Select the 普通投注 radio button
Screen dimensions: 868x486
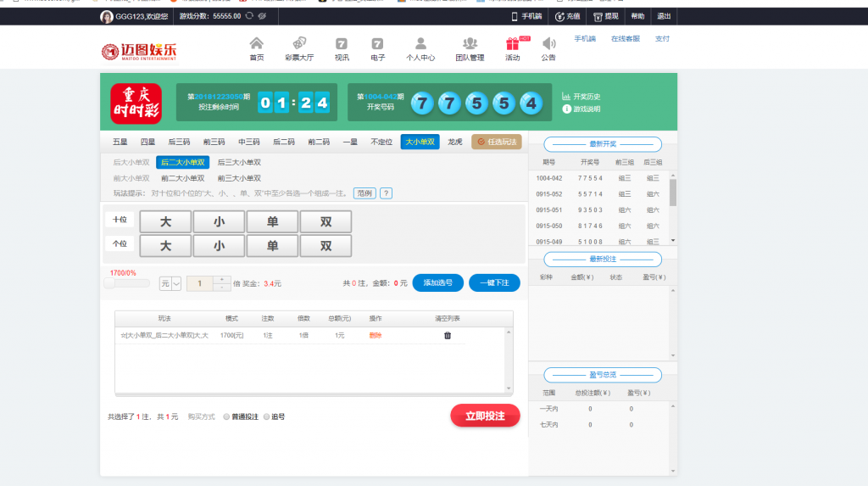pos(226,417)
